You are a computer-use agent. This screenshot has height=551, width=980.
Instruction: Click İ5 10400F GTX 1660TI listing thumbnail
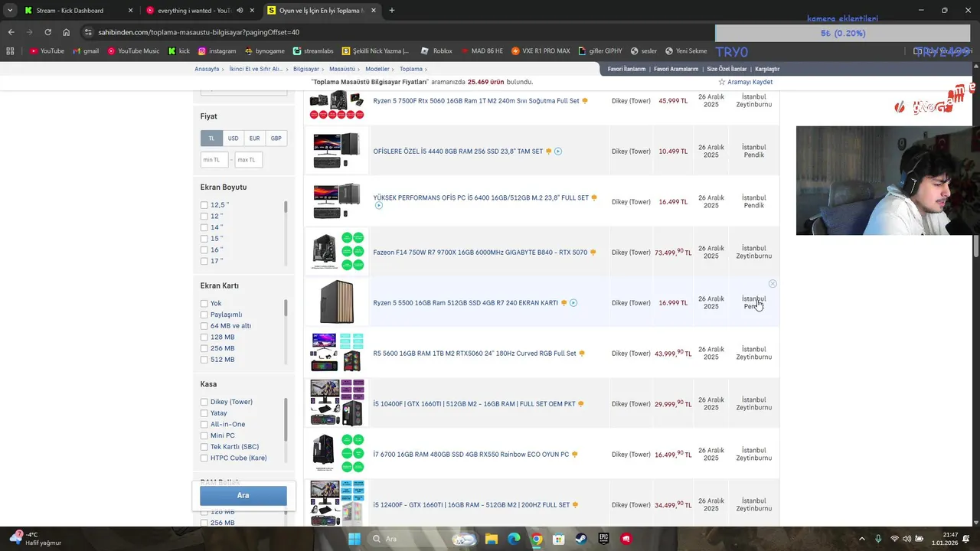[x=337, y=403]
